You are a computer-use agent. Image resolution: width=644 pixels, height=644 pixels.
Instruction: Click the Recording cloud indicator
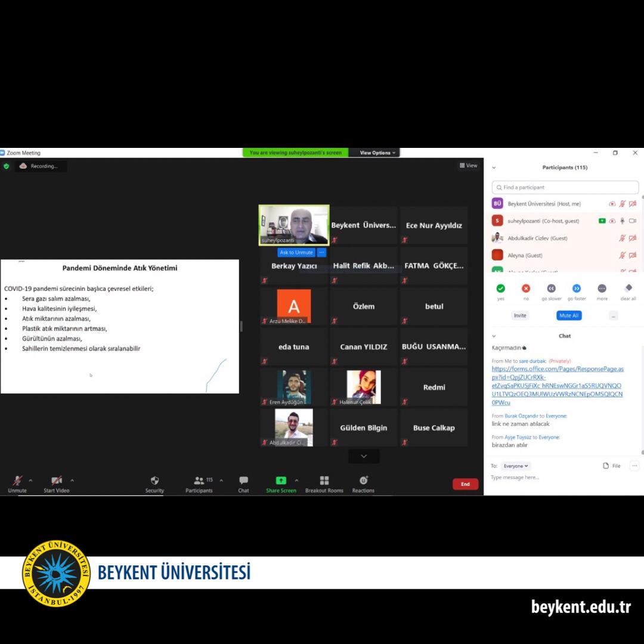[x=23, y=166]
